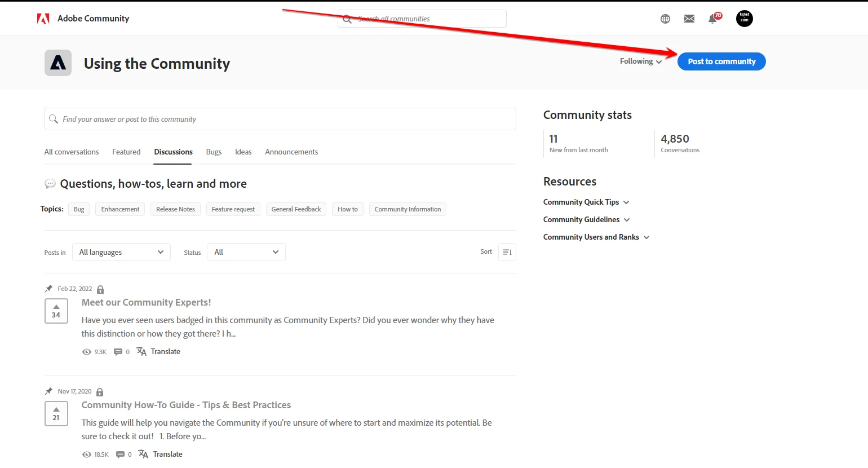Select the Discussions tab

pyautogui.click(x=173, y=152)
